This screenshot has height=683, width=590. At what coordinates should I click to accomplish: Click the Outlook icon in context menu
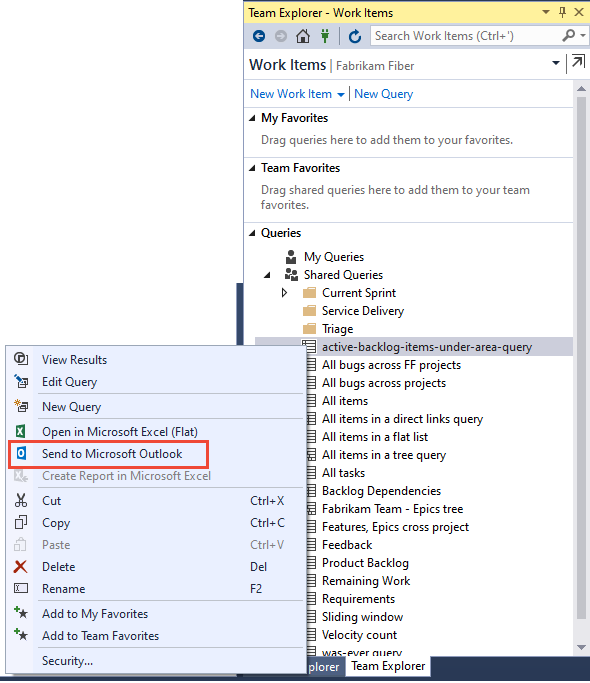21,453
